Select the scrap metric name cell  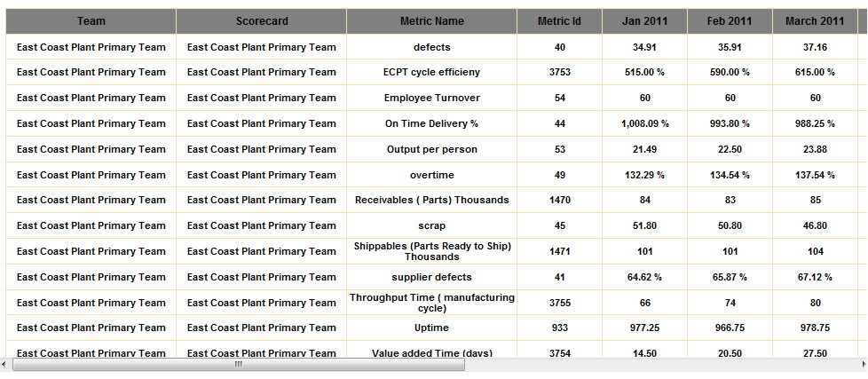432,226
